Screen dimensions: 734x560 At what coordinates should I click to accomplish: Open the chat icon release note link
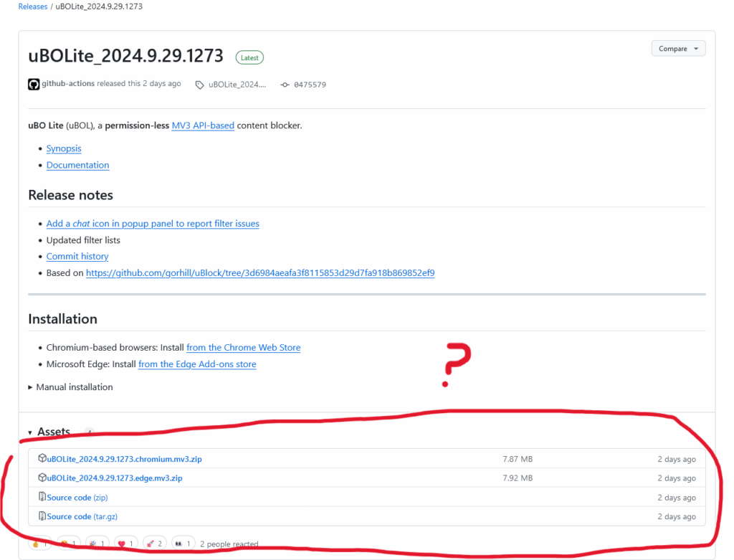pyautogui.click(x=153, y=224)
